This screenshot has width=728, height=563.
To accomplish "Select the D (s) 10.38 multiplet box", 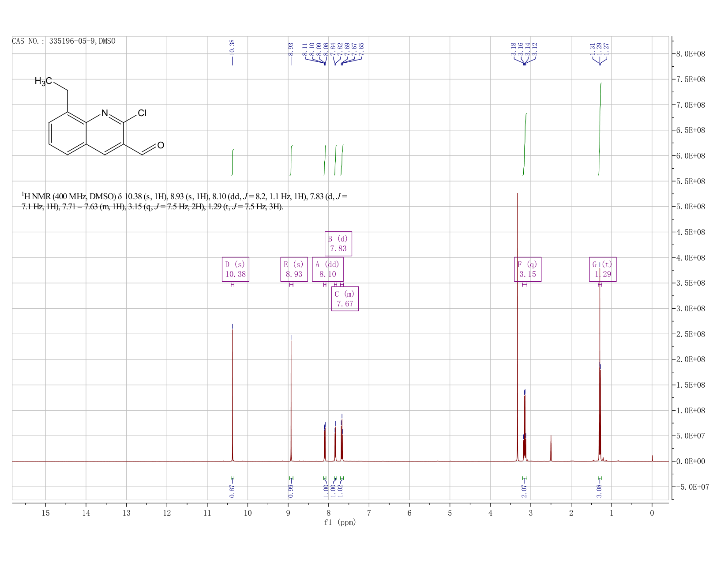I will point(235,269).
